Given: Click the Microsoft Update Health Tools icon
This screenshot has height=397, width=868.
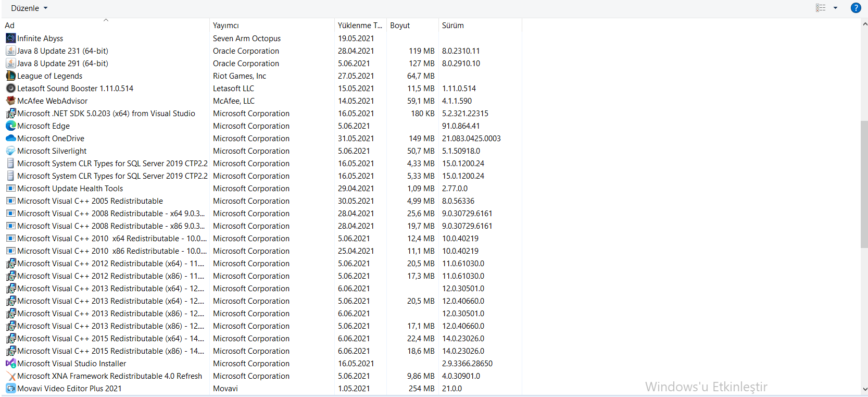Looking at the screenshot, I should [10, 188].
